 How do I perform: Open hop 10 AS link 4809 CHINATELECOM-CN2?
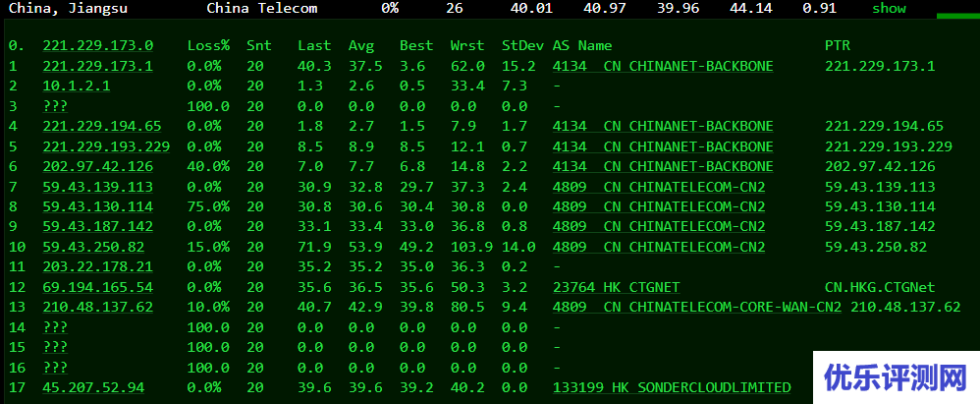pos(659,247)
